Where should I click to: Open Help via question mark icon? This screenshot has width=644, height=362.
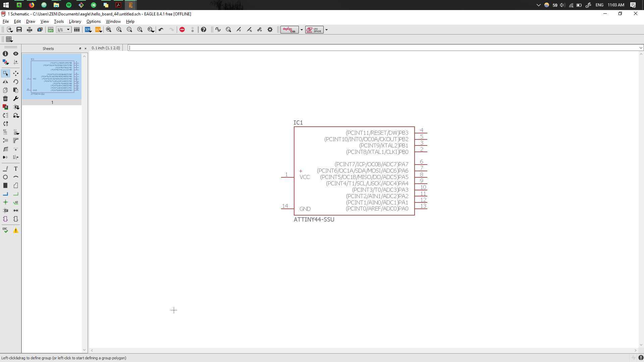coord(204,29)
